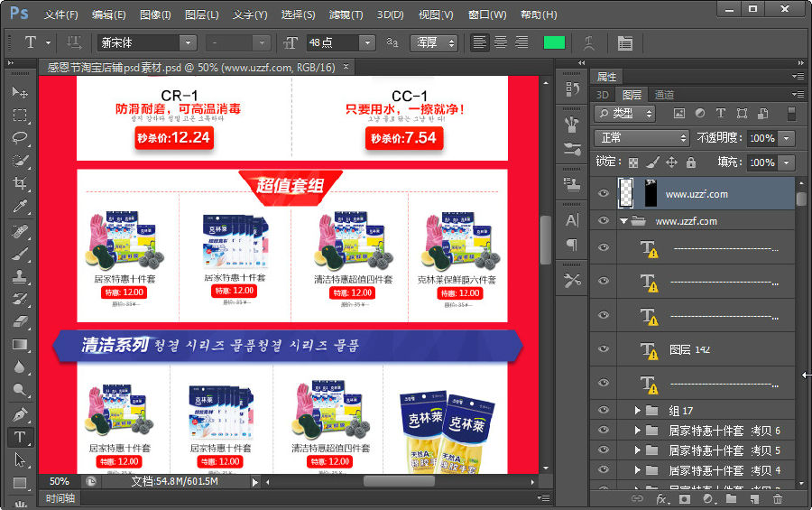The height and width of the screenshot is (510, 812).
Task: Open the warp text options
Action: [x=589, y=42]
